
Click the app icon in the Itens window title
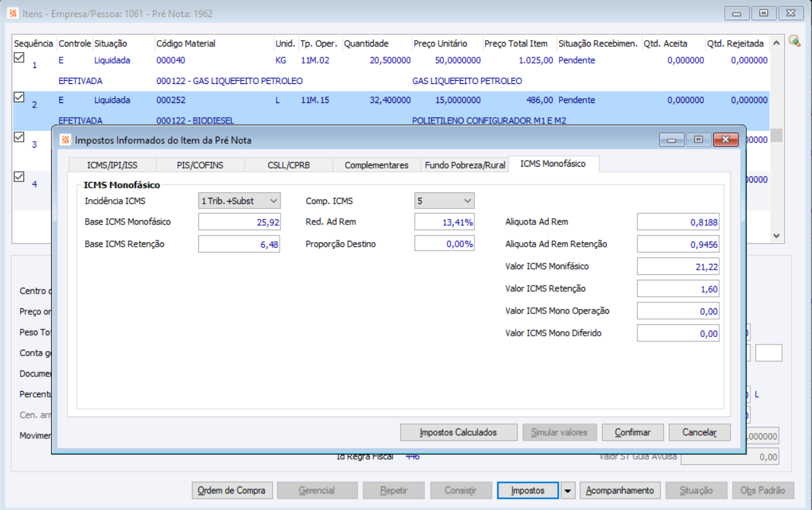pos(13,13)
